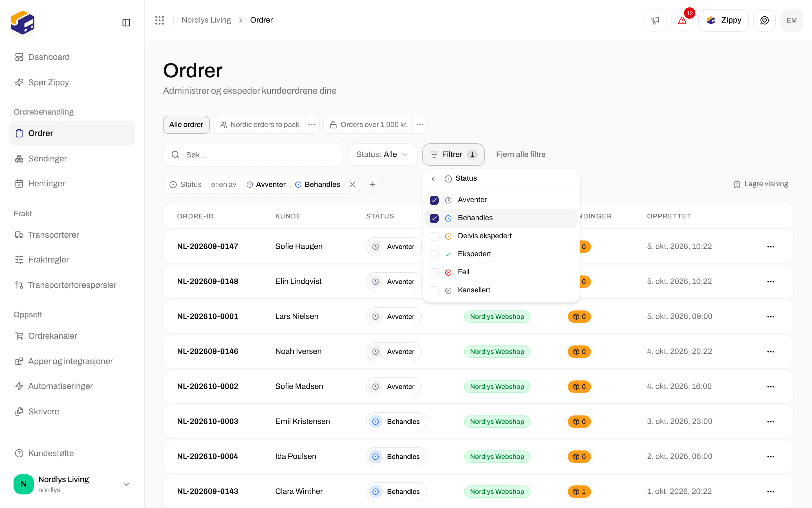Screen dimensions: 812x508
Task: Open options for Orders over 1.000 kr. view
Action: (420, 125)
